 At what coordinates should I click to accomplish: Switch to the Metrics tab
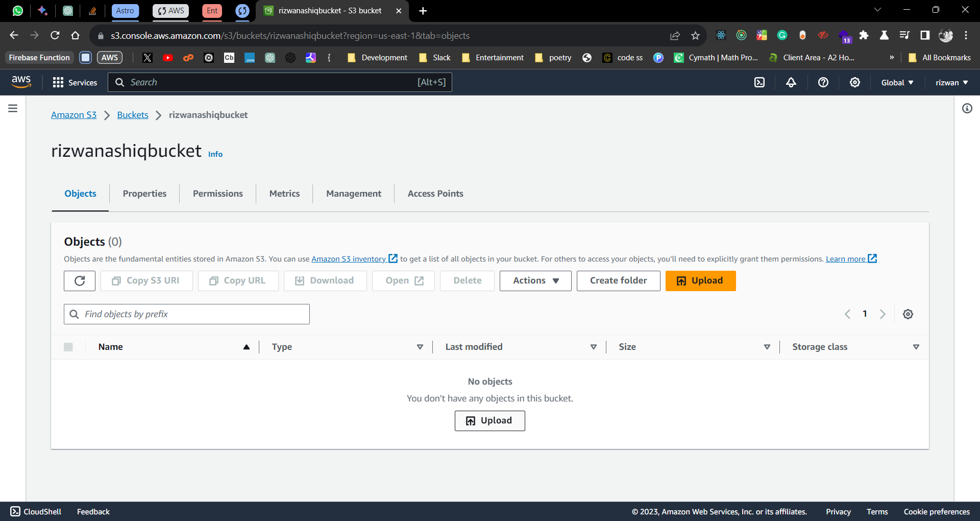pyautogui.click(x=284, y=194)
